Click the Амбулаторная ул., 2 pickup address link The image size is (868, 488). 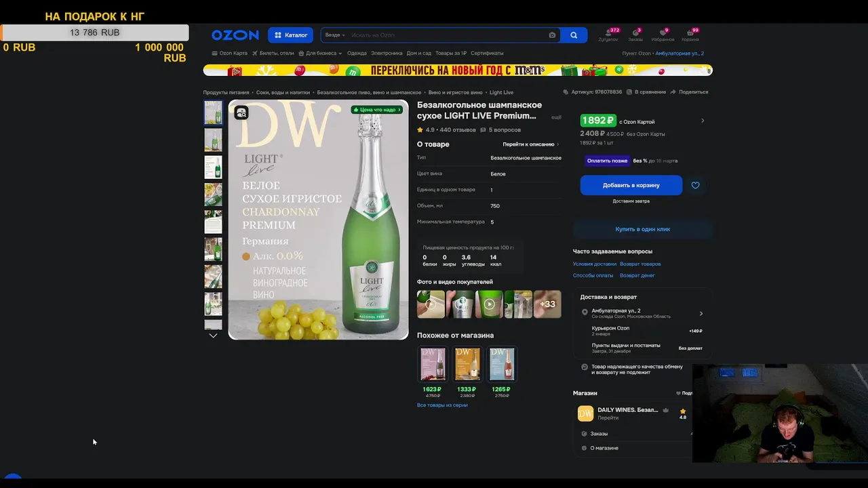point(679,53)
